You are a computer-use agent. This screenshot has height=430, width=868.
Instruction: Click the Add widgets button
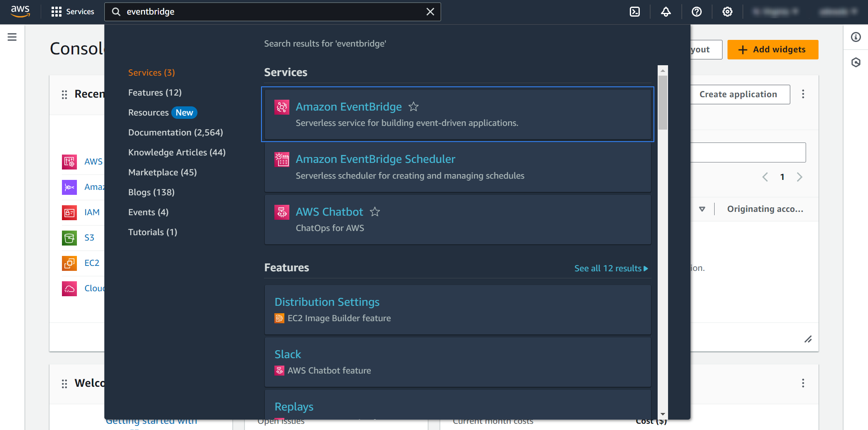click(x=772, y=49)
